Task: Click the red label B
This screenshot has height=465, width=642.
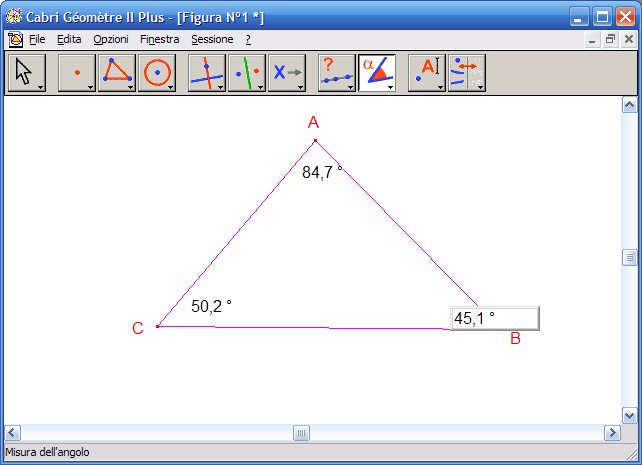Action: 515,339
